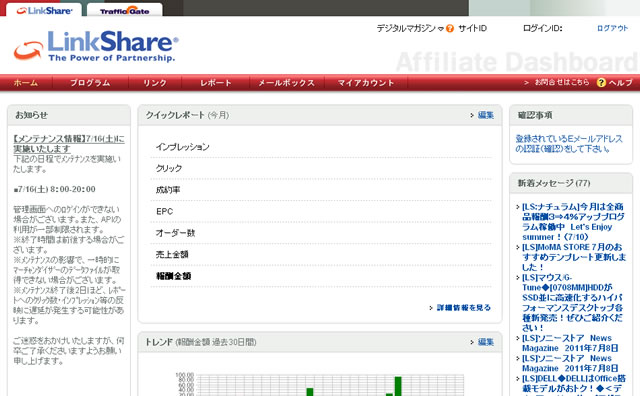Open the MoMA STORE 7月 message

click(x=574, y=257)
